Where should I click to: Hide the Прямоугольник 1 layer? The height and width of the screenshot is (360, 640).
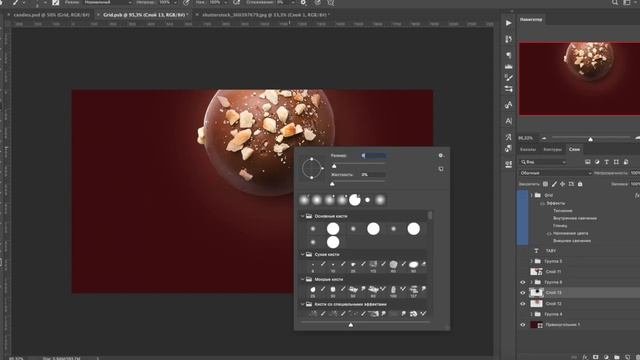pos(523,325)
